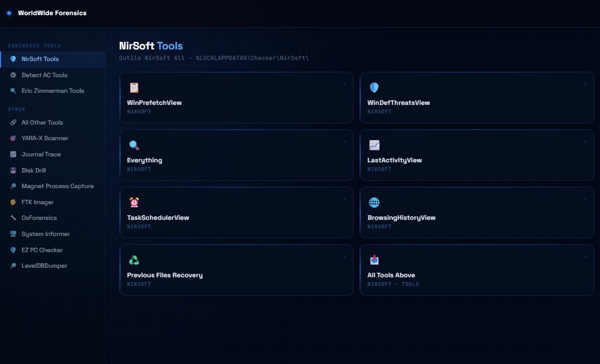Image resolution: width=600 pixels, height=364 pixels.
Task: Select the LevelDBDumper sidebar item
Action: click(53, 265)
